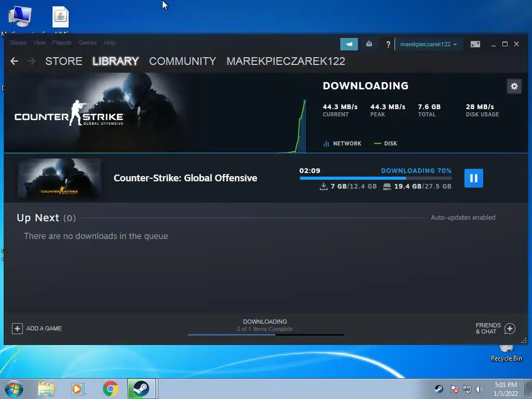Pause the Counter-Strike download

click(473, 178)
